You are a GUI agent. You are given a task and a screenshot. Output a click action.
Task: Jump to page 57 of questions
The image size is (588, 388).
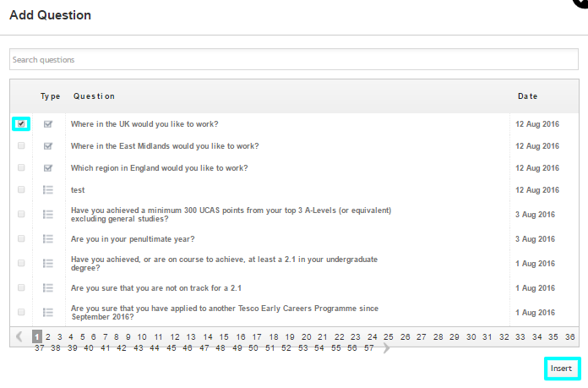click(x=368, y=347)
